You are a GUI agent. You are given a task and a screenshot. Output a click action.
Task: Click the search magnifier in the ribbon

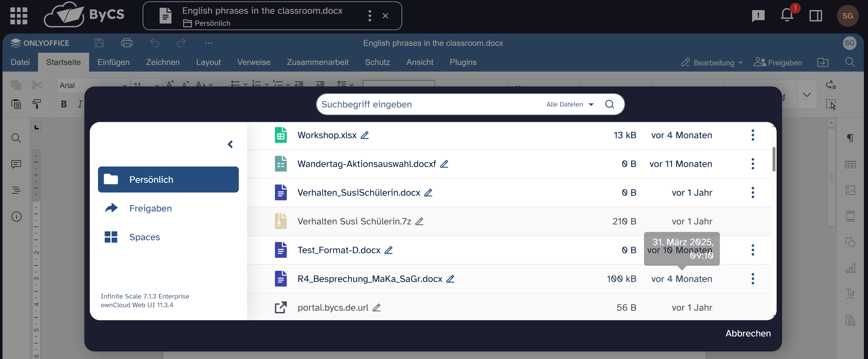pyautogui.click(x=850, y=62)
